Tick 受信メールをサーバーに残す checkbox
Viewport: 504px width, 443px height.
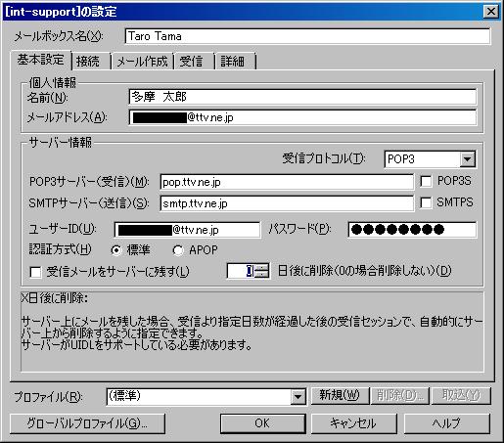pyautogui.click(x=35, y=272)
